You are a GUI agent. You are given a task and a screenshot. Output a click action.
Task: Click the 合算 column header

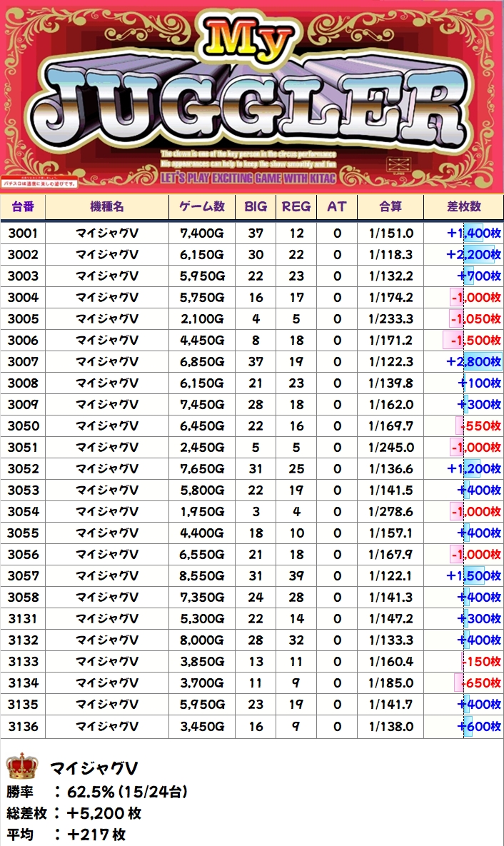tap(390, 206)
